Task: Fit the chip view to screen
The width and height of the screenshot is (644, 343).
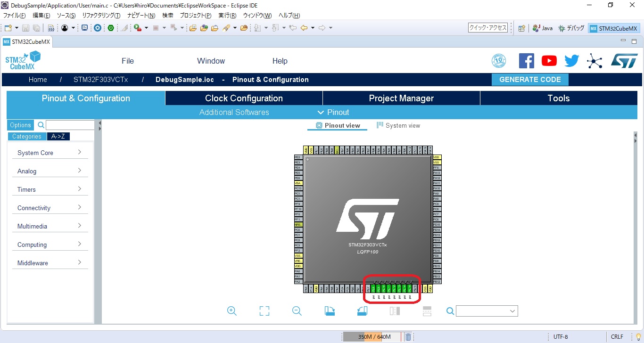Action: pyautogui.click(x=264, y=311)
